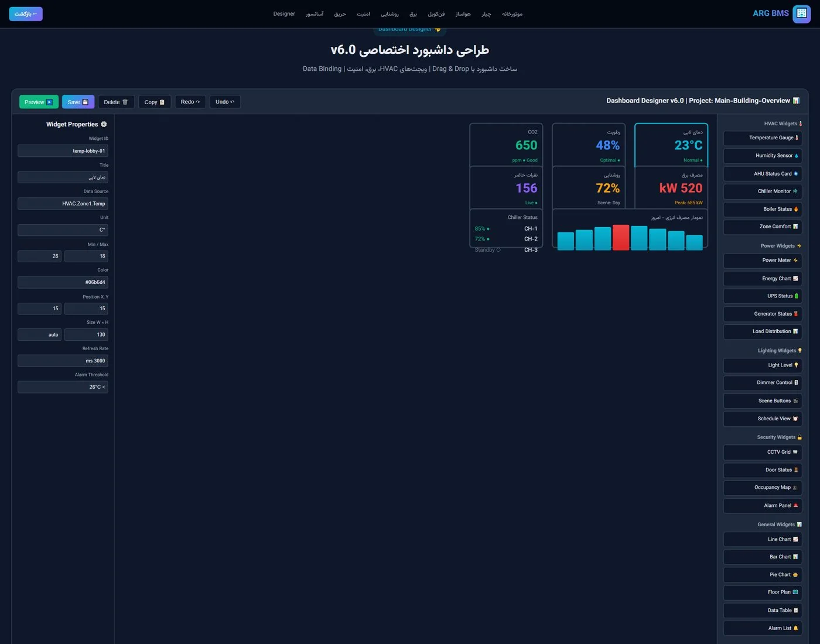
Task: Redo the last action
Action: point(190,102)
